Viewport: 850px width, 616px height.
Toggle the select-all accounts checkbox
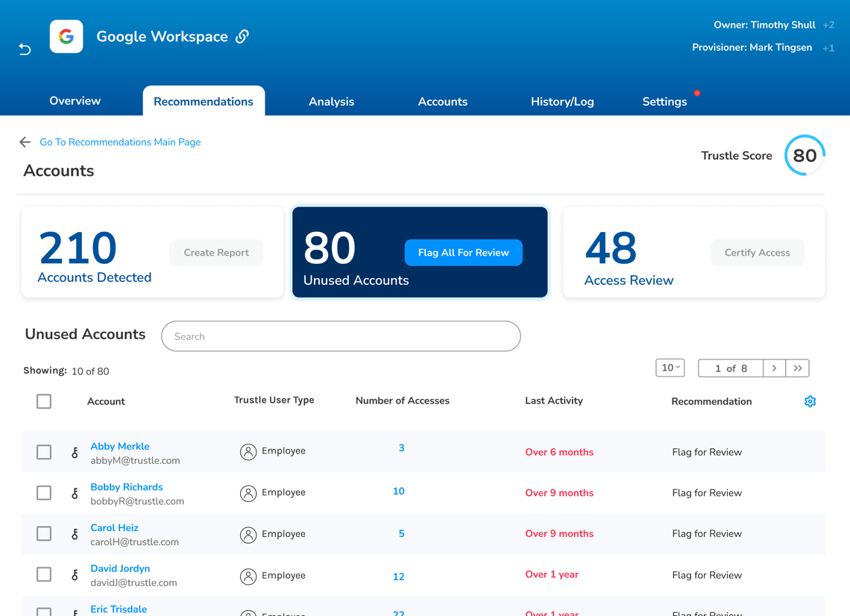pos(44,401)
